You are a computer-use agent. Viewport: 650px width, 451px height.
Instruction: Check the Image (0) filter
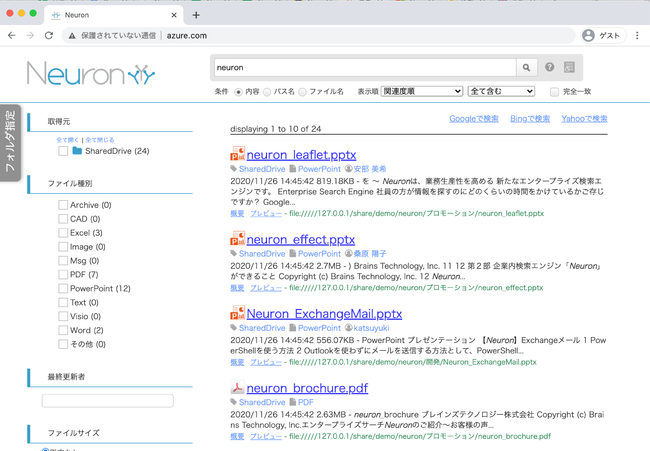(x=63, y=247)
